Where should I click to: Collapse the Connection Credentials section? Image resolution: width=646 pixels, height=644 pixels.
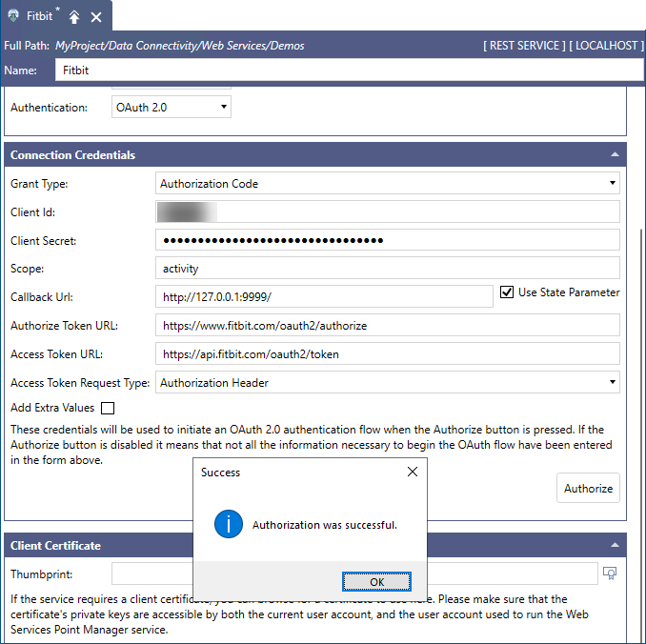(615, 154)
